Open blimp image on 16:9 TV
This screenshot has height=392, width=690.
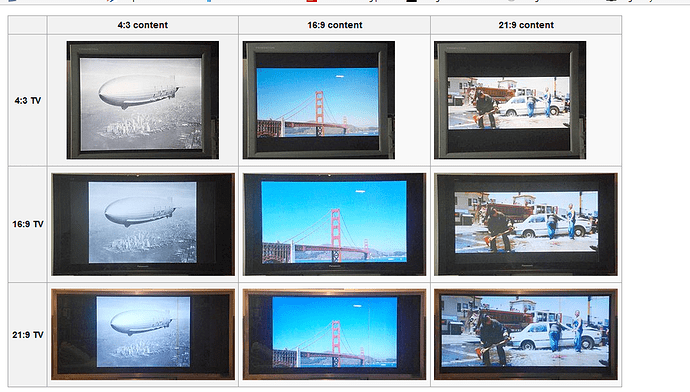(x=143, y=224)
